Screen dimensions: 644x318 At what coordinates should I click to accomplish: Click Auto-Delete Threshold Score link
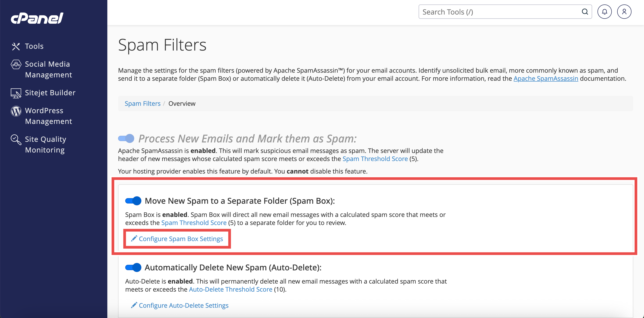point(230,289)
